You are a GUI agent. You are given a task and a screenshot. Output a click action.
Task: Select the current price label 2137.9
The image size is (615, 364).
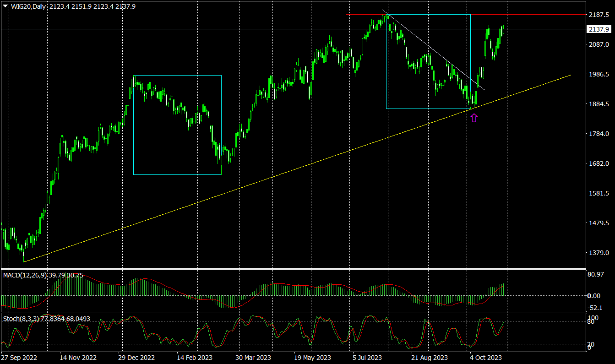599,29
